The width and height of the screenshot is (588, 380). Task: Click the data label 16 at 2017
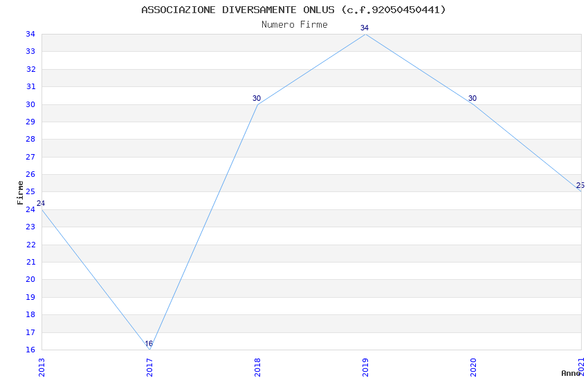click(x=149, y=343)
